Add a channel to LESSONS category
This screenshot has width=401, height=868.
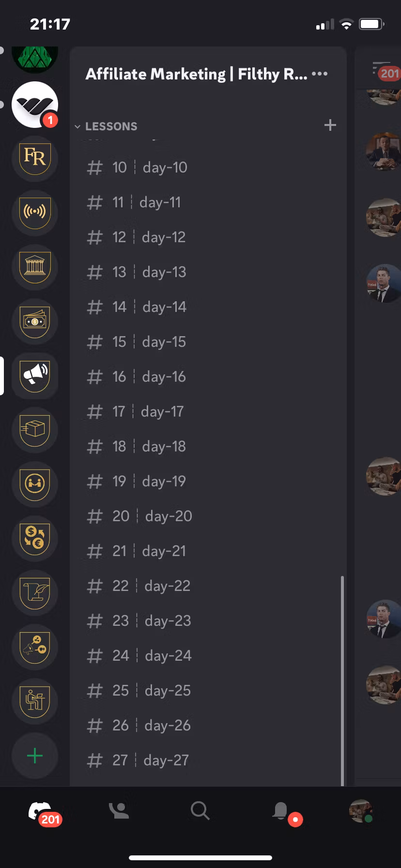(x=330, y=125)
